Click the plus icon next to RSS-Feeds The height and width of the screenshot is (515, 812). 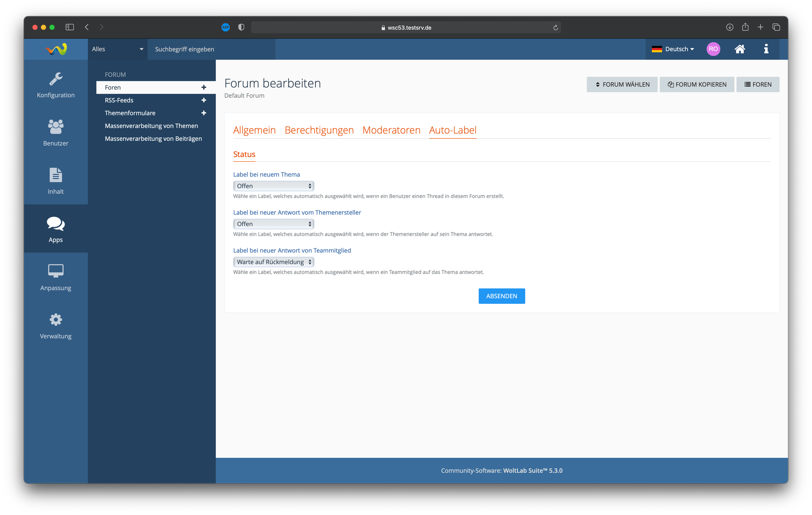tap(204, 100)
